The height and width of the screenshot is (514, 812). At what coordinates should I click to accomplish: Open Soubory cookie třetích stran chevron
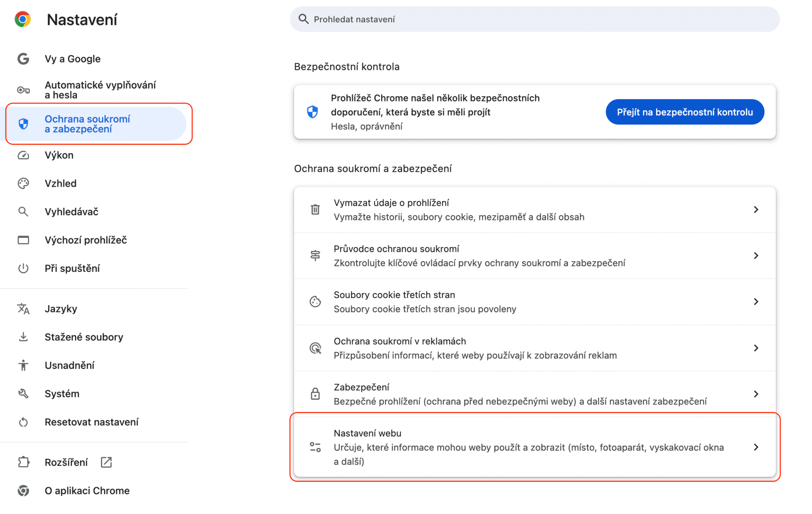[x=756, y=302]
